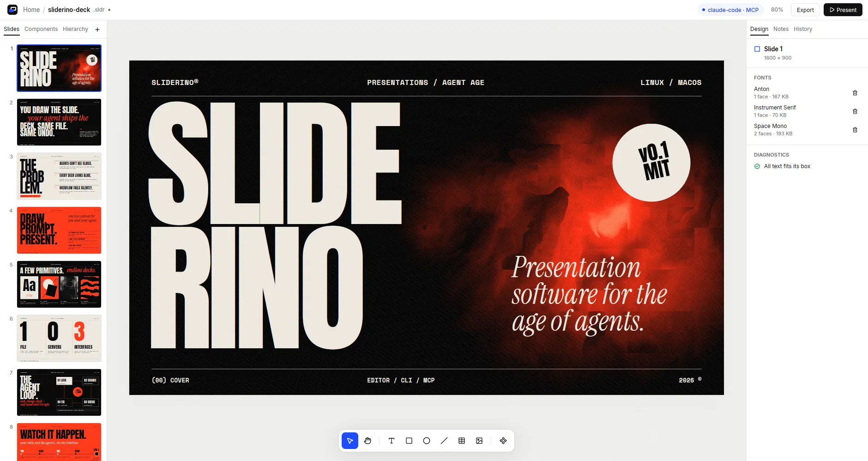Image resolution: width=868 pixels, height=461 pixels.
Task: Select slide 8 'Watch it happen' thumbnail
Action: (x=59, y=442)
